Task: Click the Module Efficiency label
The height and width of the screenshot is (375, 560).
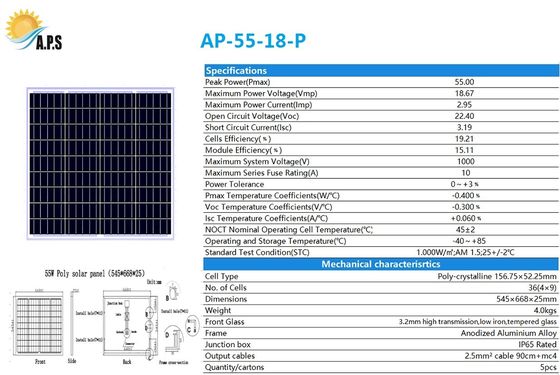Action: click(244, 150)
